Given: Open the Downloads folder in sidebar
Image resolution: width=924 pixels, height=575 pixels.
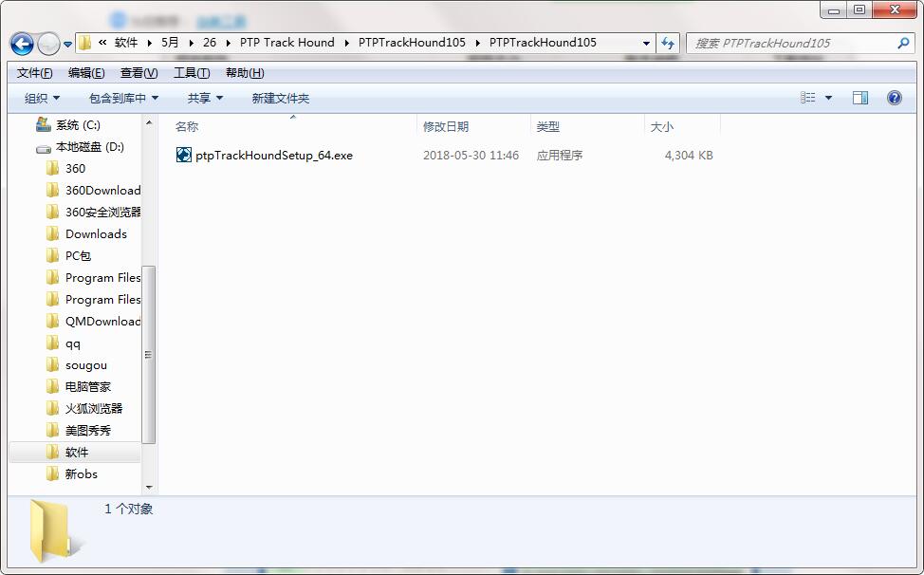Looking at the screenshot, I should [x=94, y=233].
